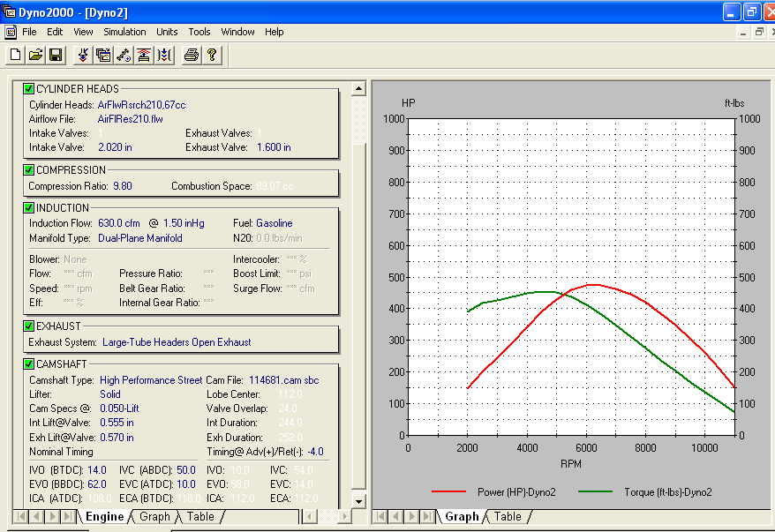This screenshot has height=532, width=775.
Task: Click the yellow question mark Help icon
Action: [x=212, y=56]
